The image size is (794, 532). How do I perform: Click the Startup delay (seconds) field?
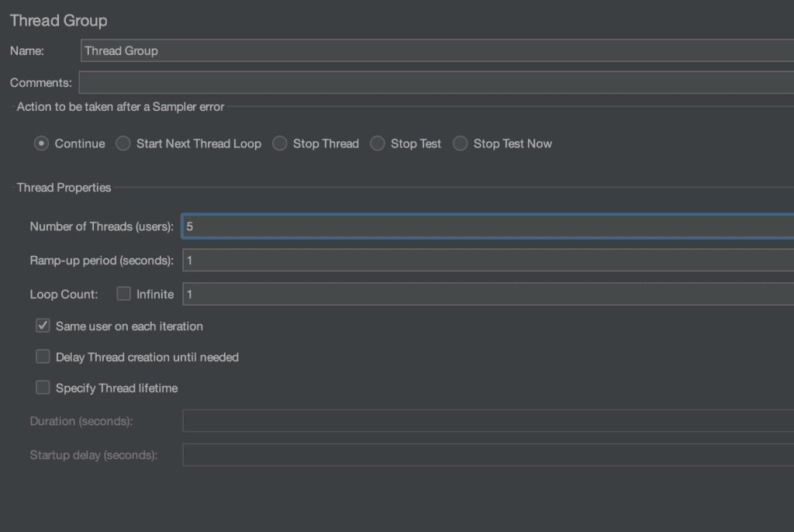[x=488, y=455]
